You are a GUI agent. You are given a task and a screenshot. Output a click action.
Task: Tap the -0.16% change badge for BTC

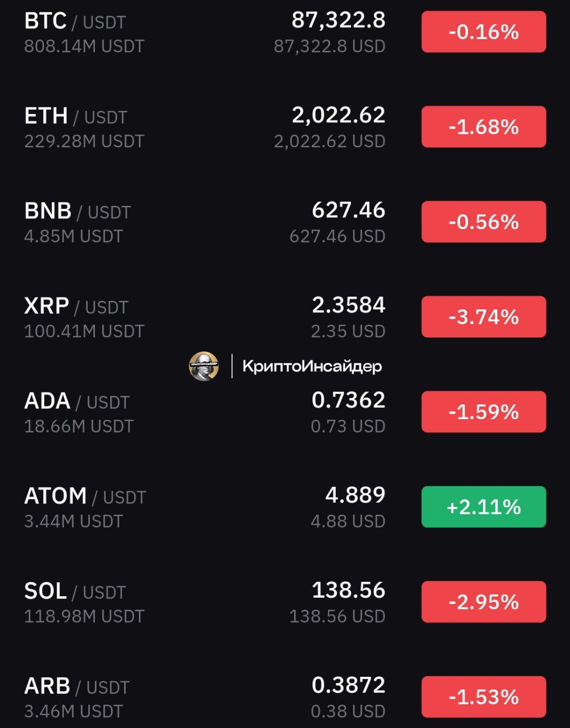point(484,32)
